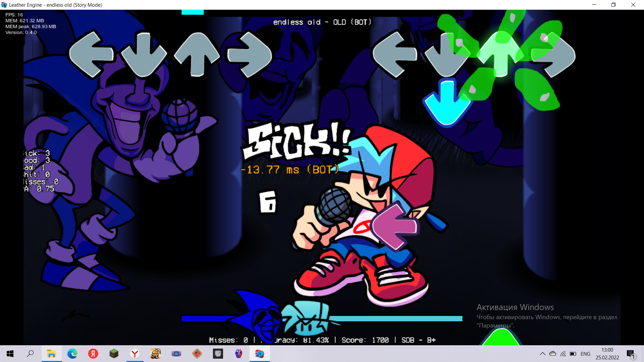
Task: Click the opponent's left arrow receptor
Action: coord(91,55)
